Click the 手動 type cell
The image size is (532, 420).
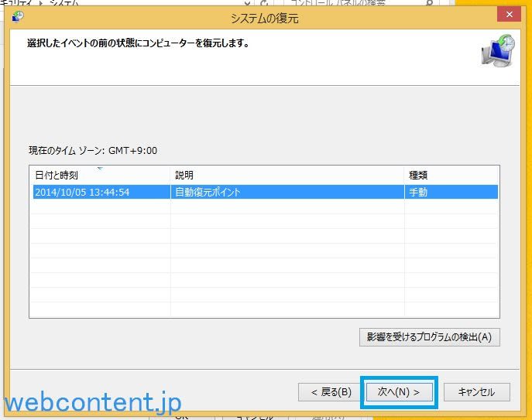417,192
